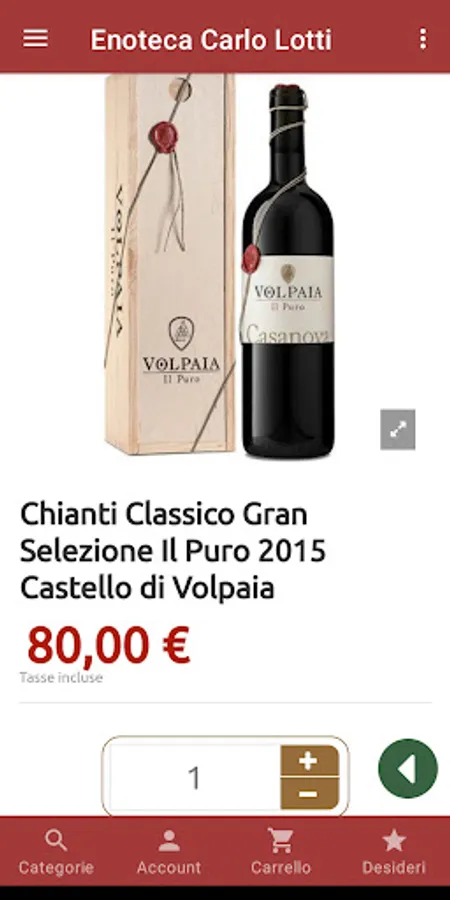
Task: Decrease quantity with the minus button
Action: pyautogui.click(x=309, y=794)
